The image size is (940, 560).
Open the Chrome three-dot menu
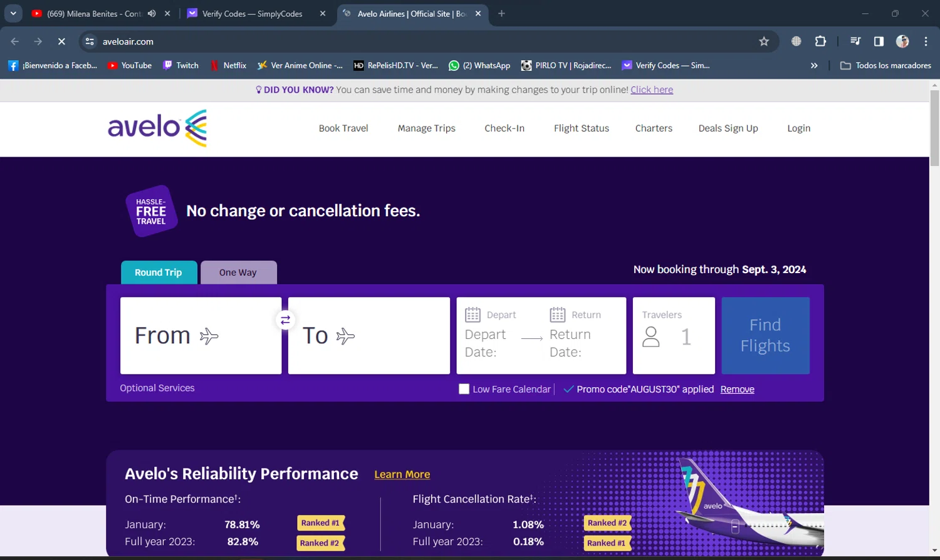926,41
